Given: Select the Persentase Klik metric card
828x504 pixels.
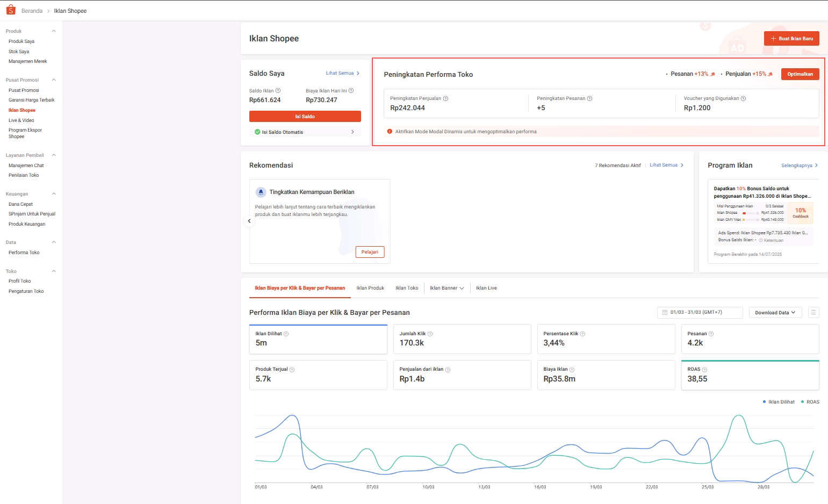Looking at the screenshot, I should [606, 339].
